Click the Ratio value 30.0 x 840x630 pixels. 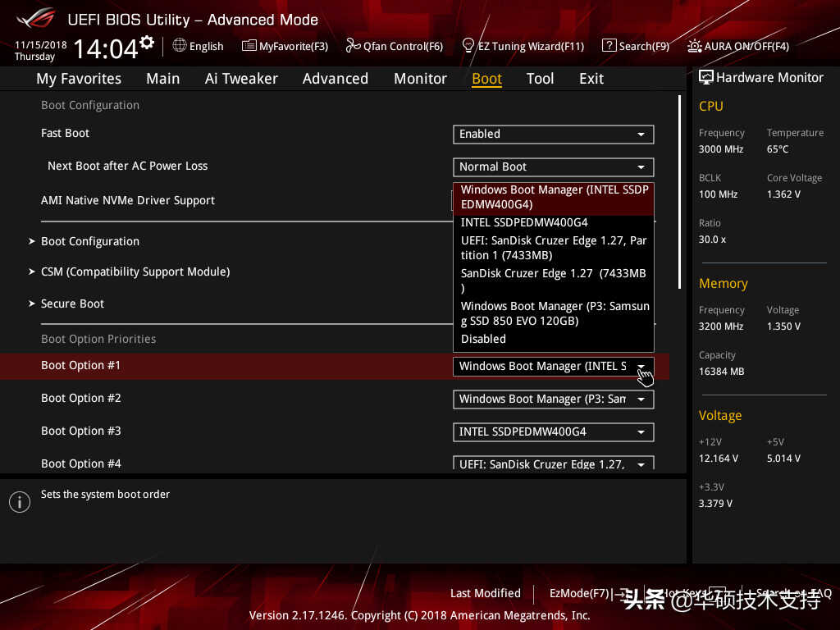pos(713,239)
